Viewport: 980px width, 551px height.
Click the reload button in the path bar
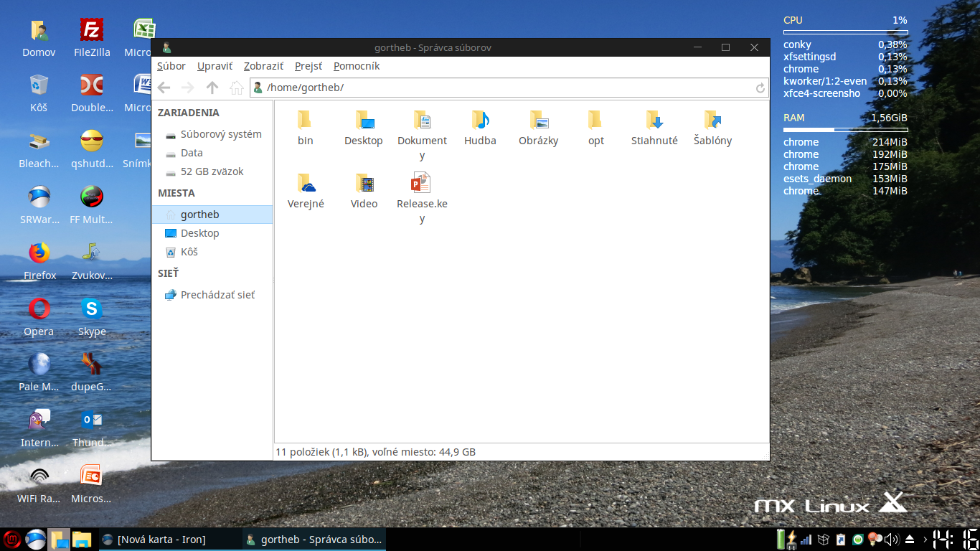pos(760,88)
